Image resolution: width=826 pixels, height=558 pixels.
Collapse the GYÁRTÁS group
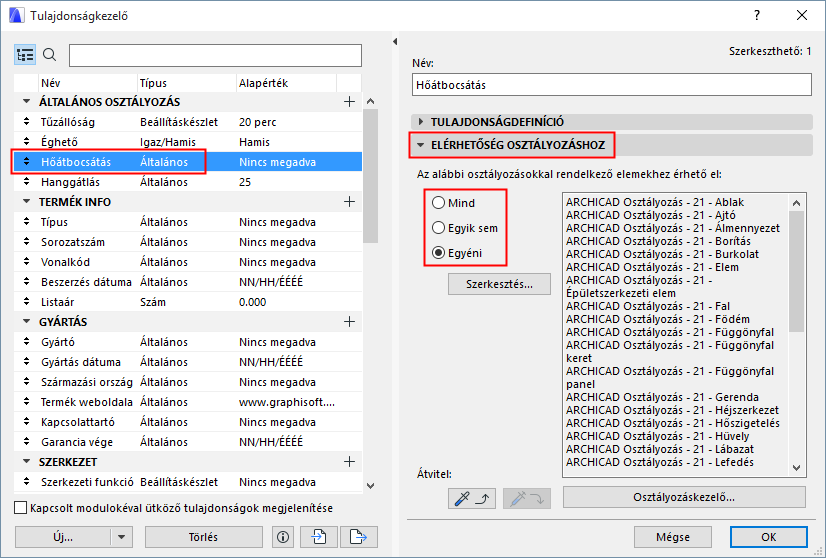26,321
